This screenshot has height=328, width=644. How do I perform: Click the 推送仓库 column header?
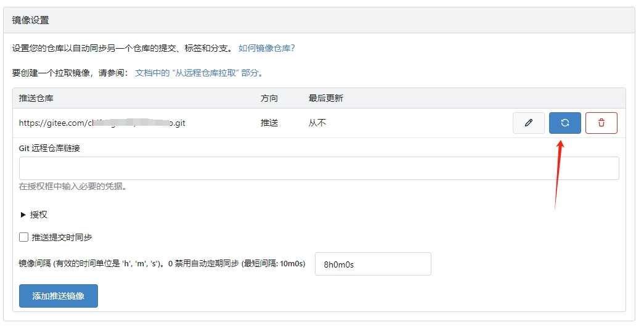[36, 98]
